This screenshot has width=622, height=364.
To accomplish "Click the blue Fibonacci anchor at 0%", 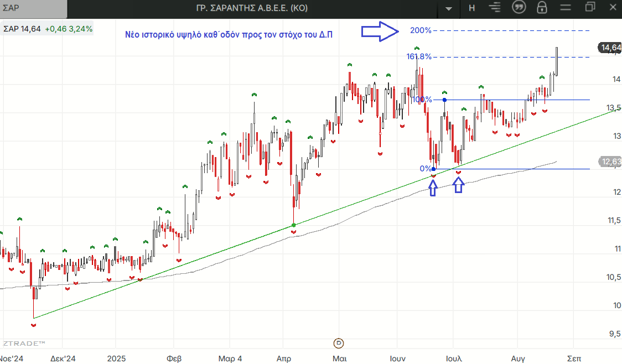I will coord(434,169).
